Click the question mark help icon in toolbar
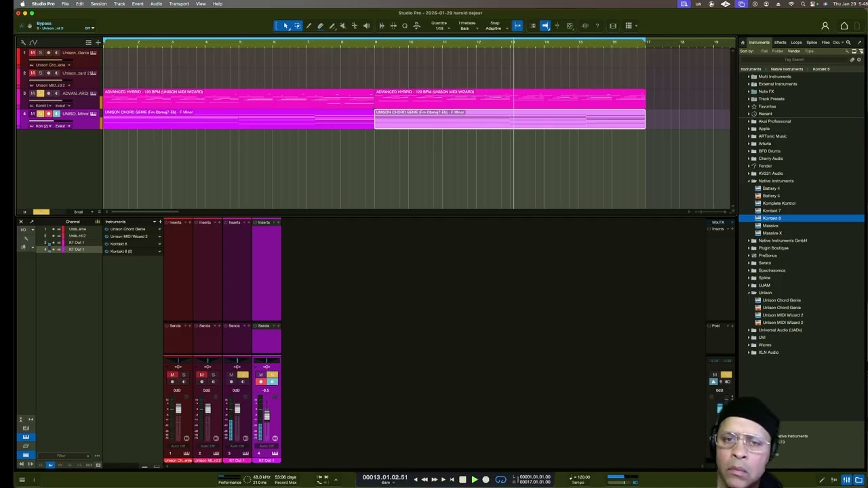The height and width of the screenshot is (488, 868). tap(597, 26)
